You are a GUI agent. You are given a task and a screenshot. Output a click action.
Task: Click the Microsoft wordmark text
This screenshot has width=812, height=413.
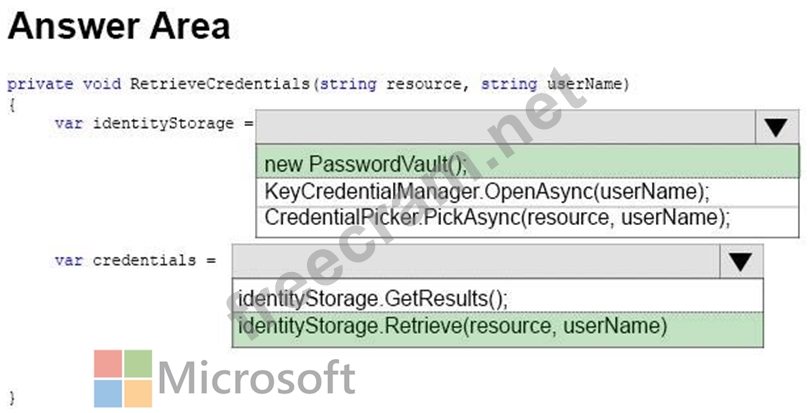(257, 377)
